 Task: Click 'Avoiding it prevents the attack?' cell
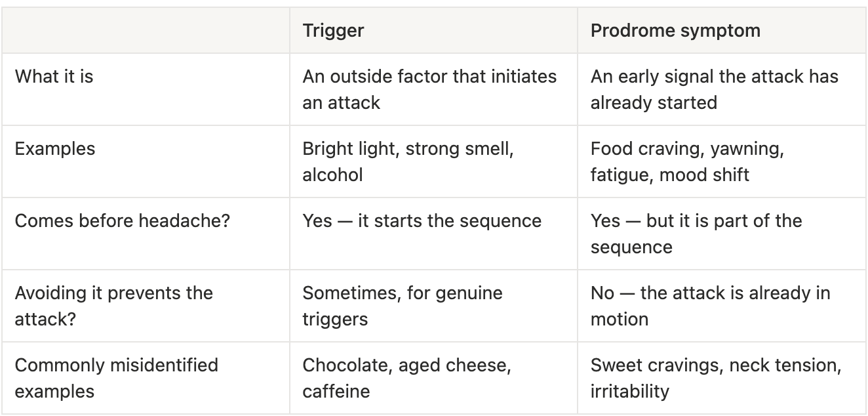[x=146, y=306]
